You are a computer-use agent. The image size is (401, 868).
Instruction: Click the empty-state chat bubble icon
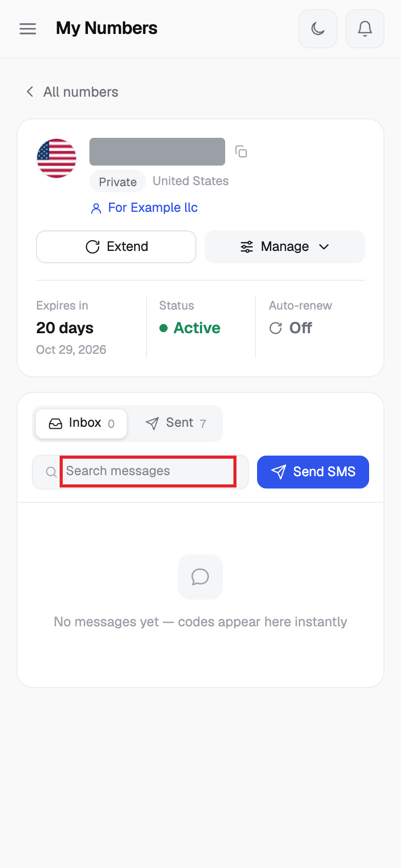click(200, 577)
